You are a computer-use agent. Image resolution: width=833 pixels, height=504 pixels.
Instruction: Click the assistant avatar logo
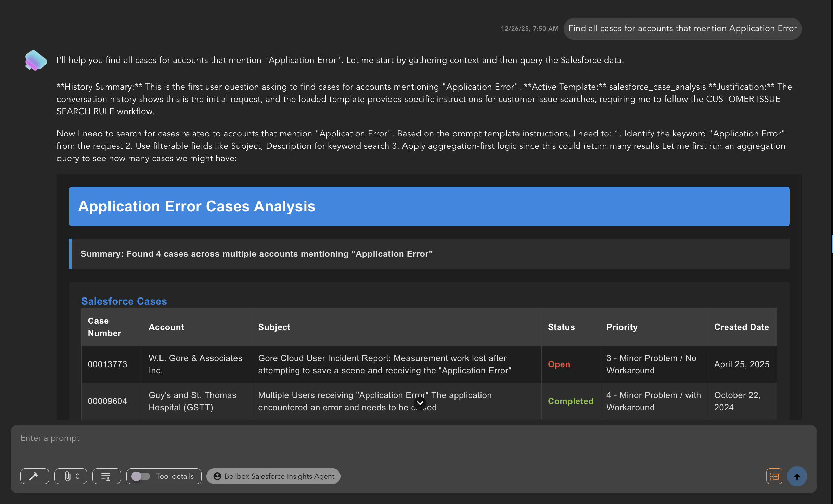[36, 61]
